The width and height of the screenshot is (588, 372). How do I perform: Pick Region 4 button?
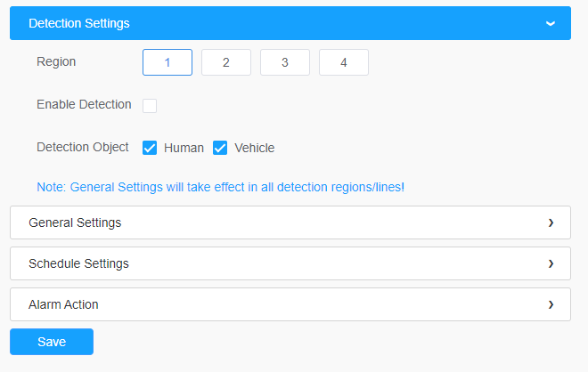344,62
